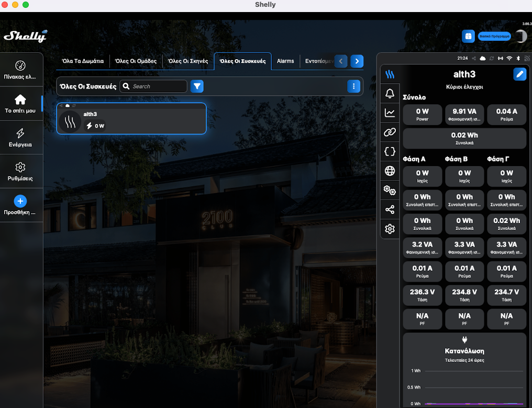532x408 pixels.
Task: Open device settings gear in side panel
Action: coord(390,229)
